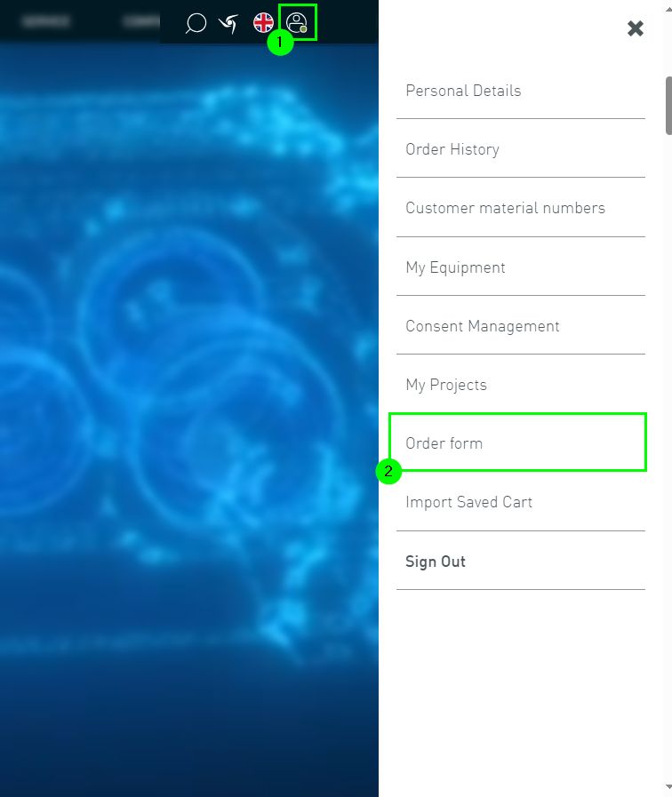The image size is (672, 797).
Task: Open the user account profile icon
Action: tap(297, 22)
